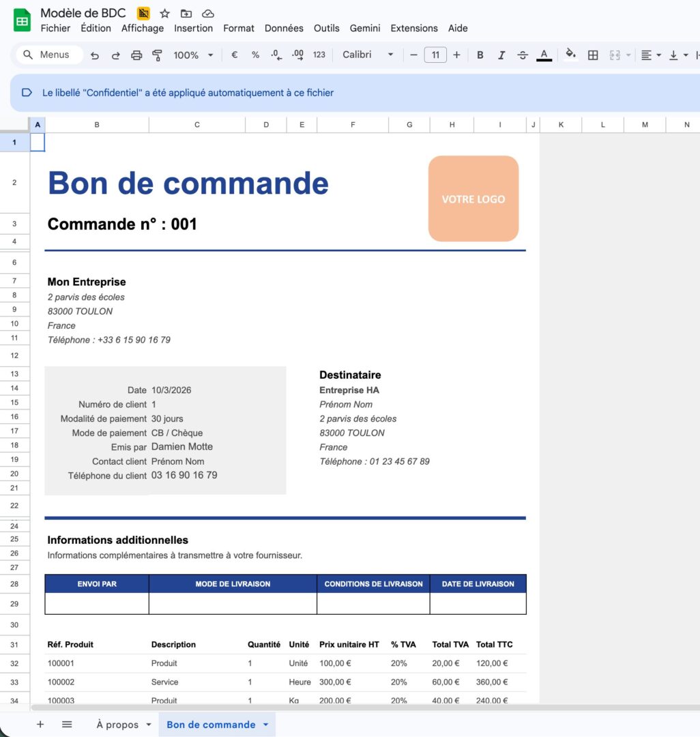Image resolution: width=700 pixels, height=737 pixels.
Task: Apply euro currency format
Action: (x=235, y=55)
